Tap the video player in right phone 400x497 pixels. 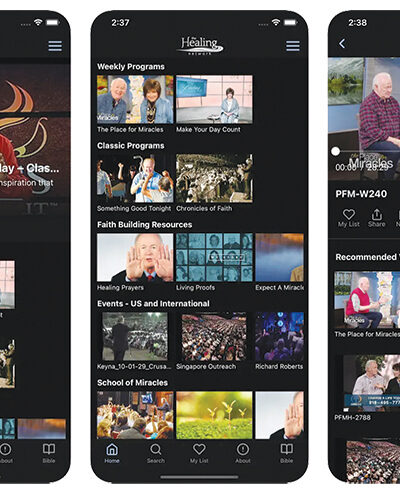click(x=364, y=119)
